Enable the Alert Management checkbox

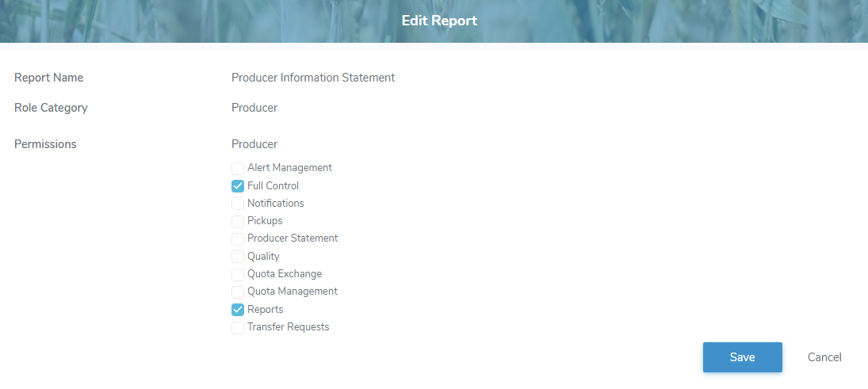(x=238, y=168)
